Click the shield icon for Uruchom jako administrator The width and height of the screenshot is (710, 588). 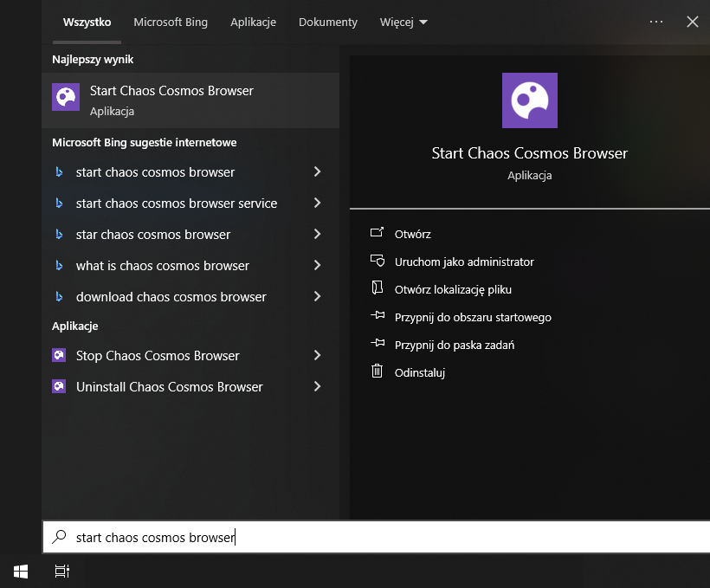(x=378, y=261)
